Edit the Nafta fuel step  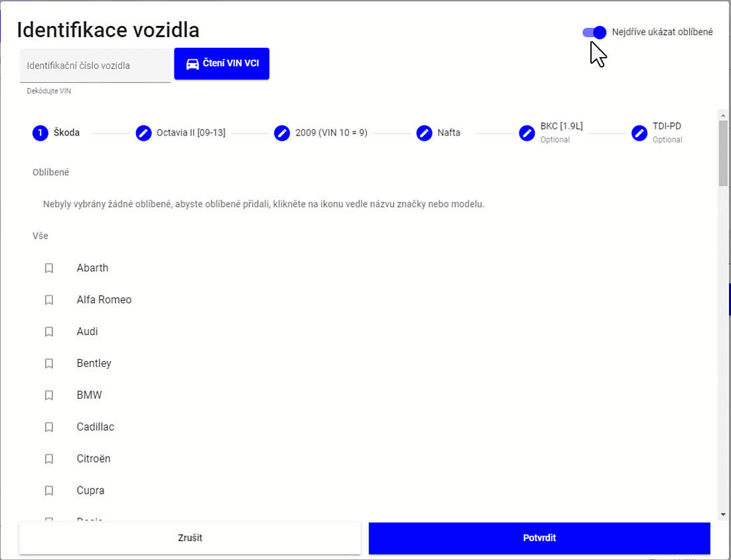pyautogui.click(x=425, y=133)
